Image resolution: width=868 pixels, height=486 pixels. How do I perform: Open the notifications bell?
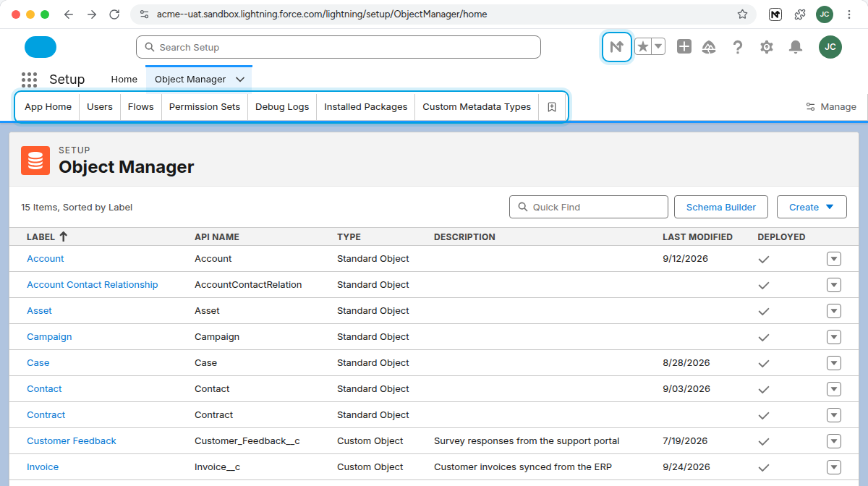[796, 47]
